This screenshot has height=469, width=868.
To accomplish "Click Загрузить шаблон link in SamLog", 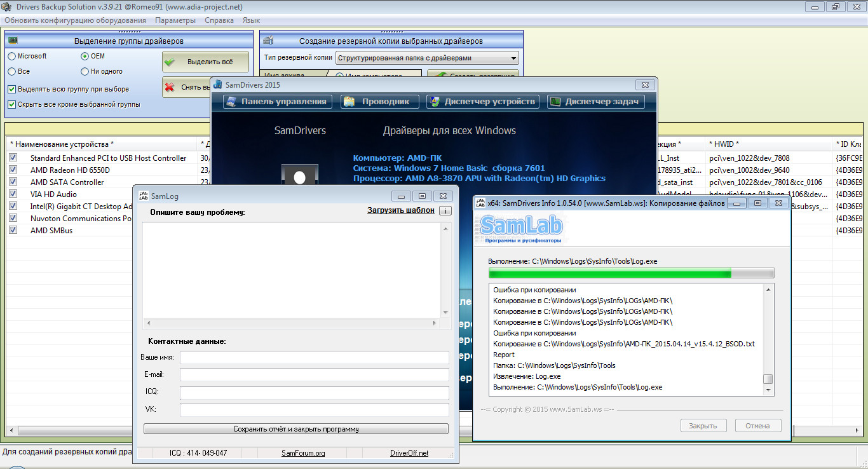I will point(401,210).
